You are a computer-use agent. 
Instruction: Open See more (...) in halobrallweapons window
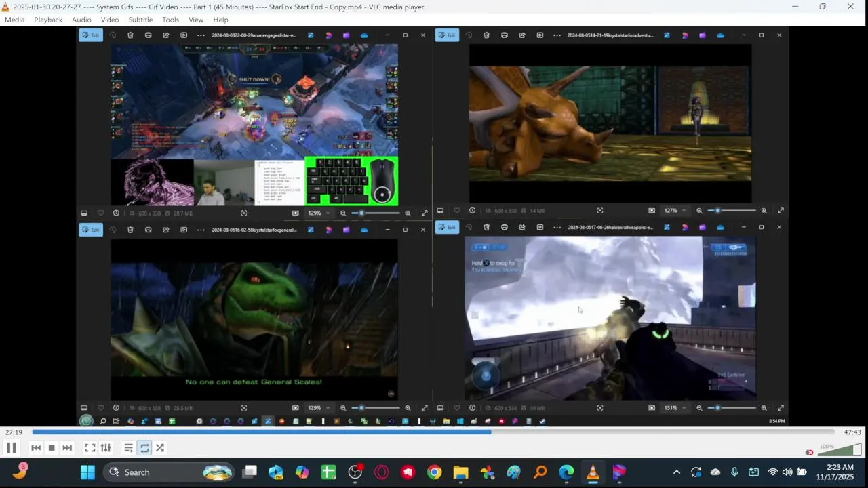(557, 227)
